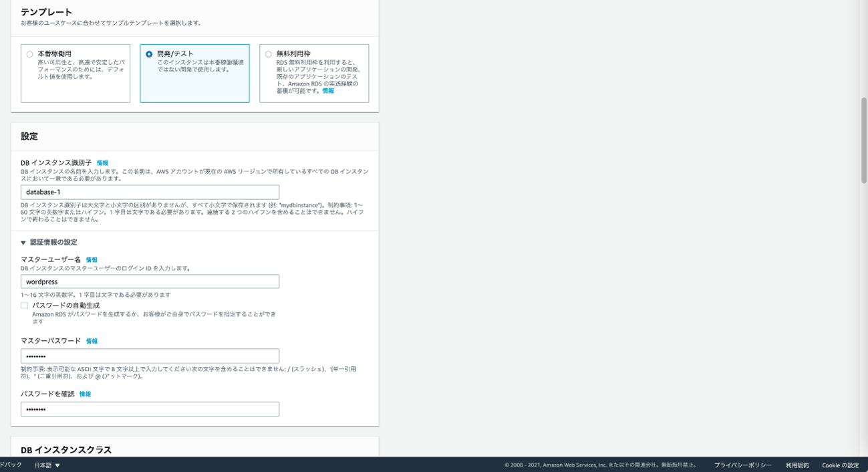Select the 開発/テスト template radio button
Screen dimensions: 868x472
pyautogui.click(x=149, y=54)
